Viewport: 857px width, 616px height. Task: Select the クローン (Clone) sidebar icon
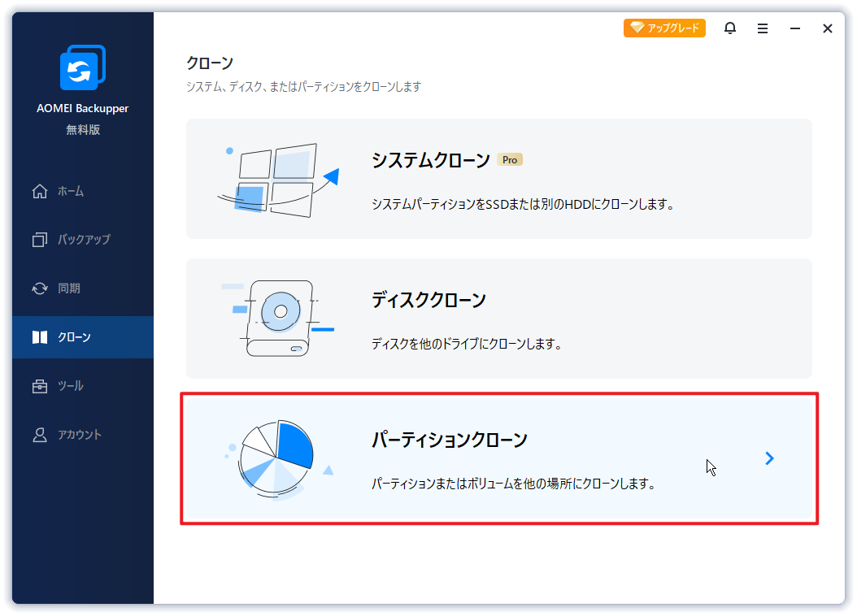(x=39, y=337)
